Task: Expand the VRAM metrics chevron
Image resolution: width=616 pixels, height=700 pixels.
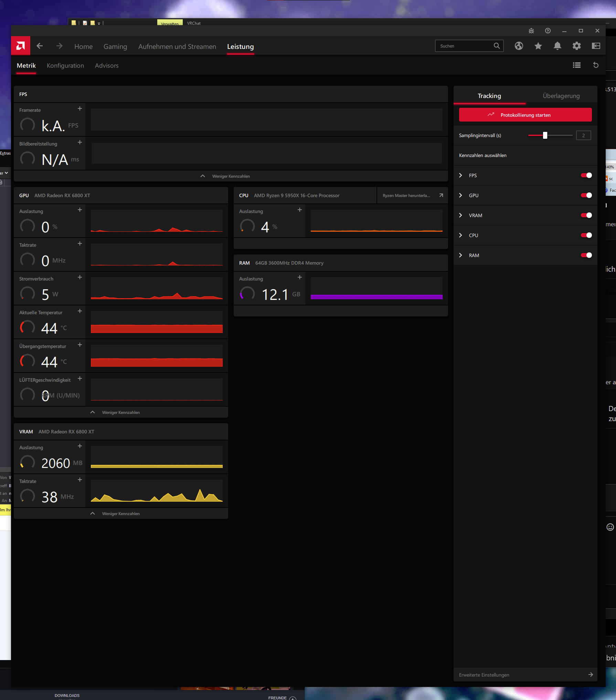Action: tap(460, 215)
